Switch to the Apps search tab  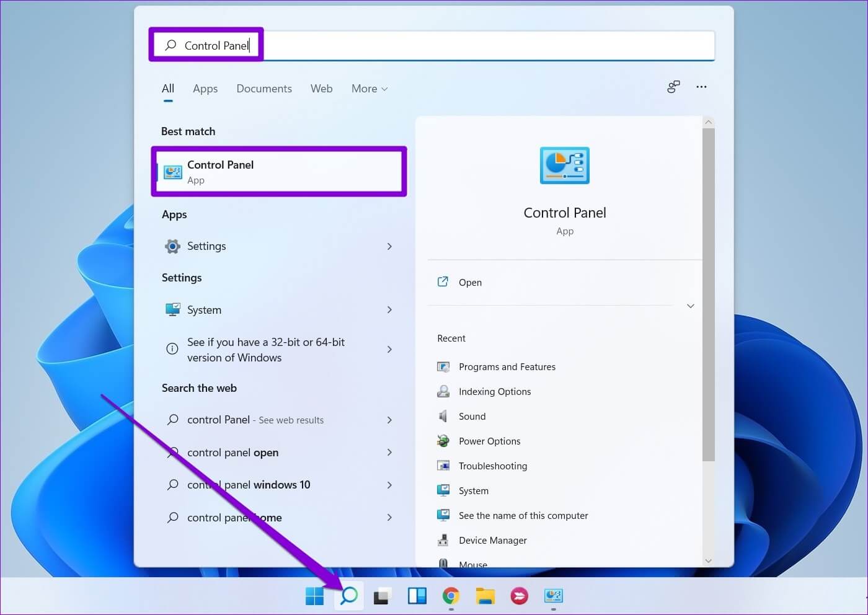(x=205, y=89)
